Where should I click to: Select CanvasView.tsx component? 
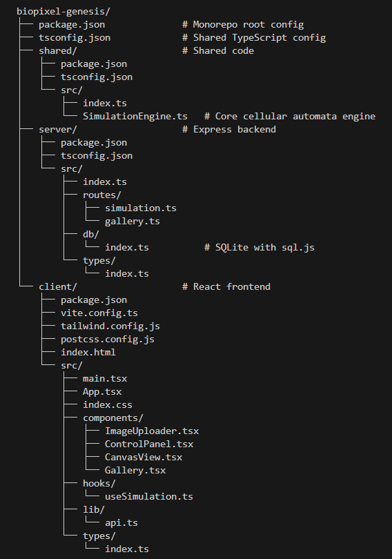(x=144, y=458)
